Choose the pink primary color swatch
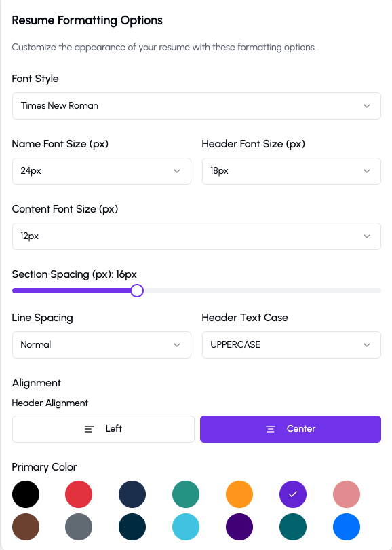The height and width of the screenshot is (550, 392). pos(347,494)
